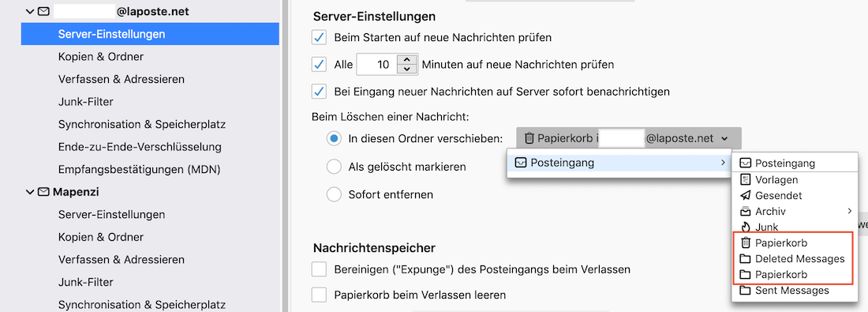This screenshot has height=312, width=868.
Task: Click the envelope icon beside Mapenzi account
Action: click(x=43, y=192)
